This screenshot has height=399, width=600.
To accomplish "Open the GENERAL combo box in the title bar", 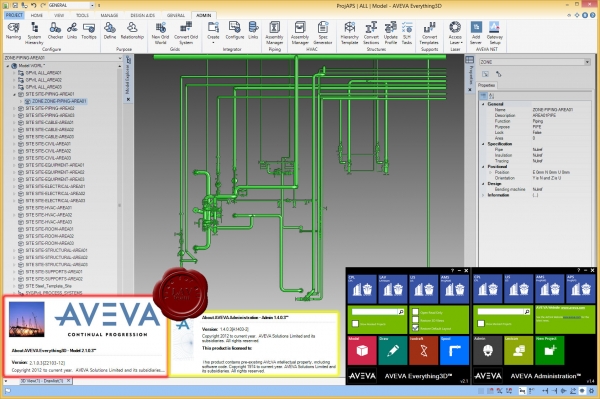I will click(71, 5).
